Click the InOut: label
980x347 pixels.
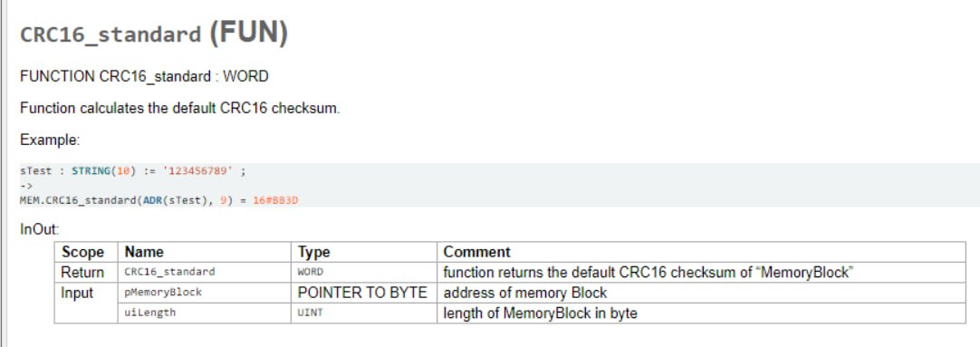pyautogui.click(x=39, y=229)
